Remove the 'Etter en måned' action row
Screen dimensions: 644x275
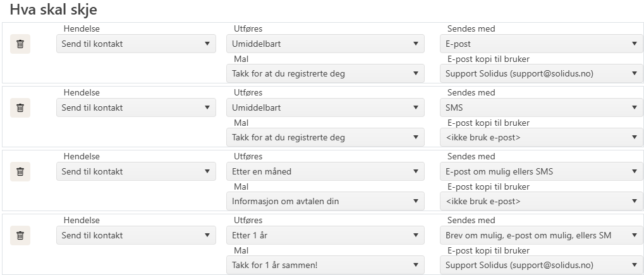(x=20, y=172)
